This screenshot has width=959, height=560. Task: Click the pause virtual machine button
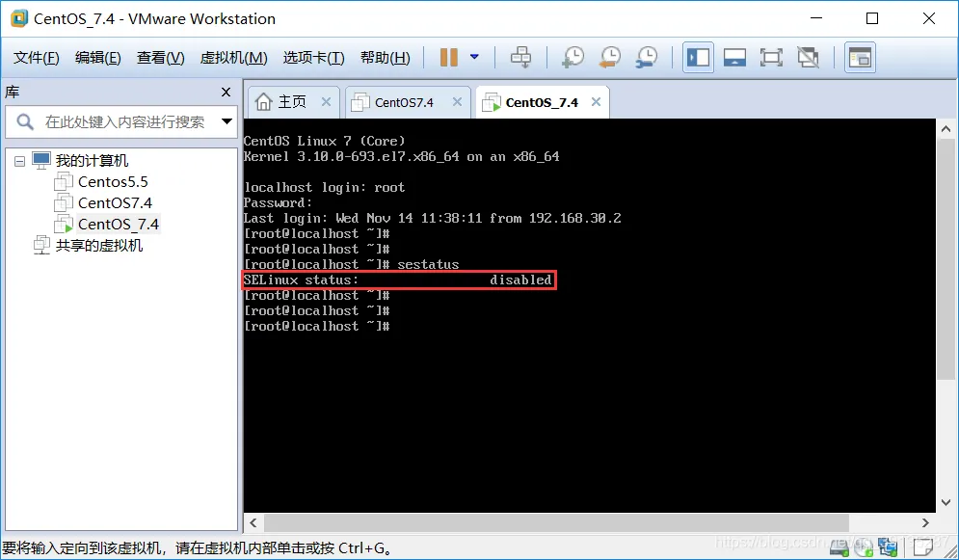[x=449, y=58]
